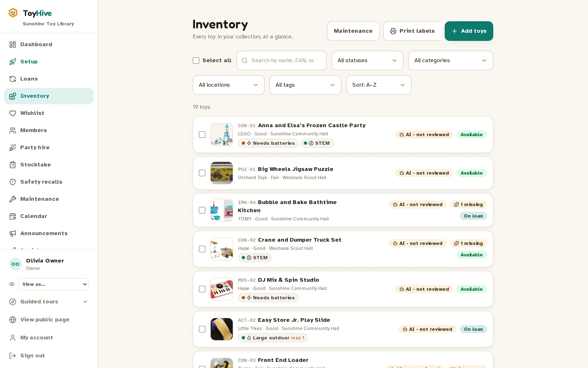Click the My account person icon
This screenshot has height=368, width=588.
[13, 338]
